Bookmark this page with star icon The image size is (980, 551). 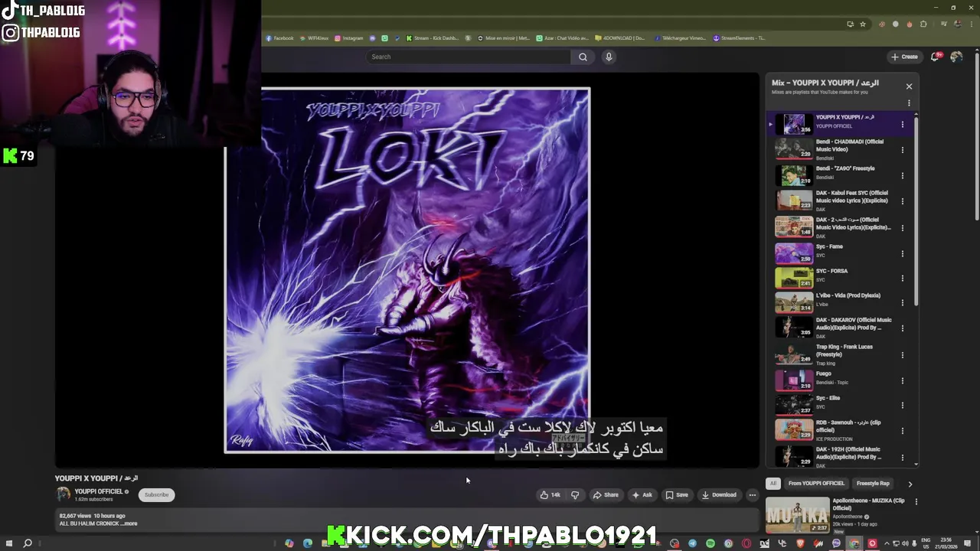click(863, 24)
